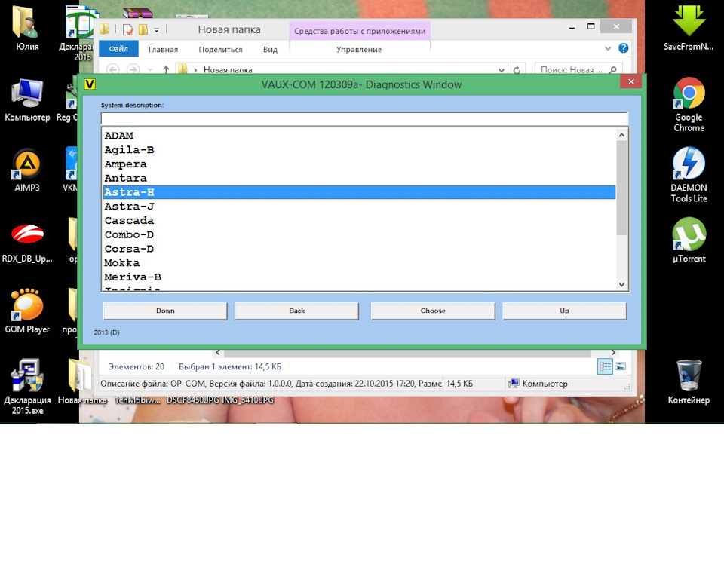724x588 pixels.
Task: Click the model list scroll-up arrow
Action: point(621,135)
